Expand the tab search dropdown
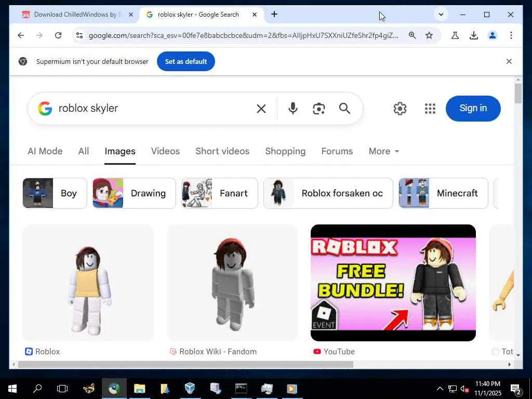 point(441,15)
